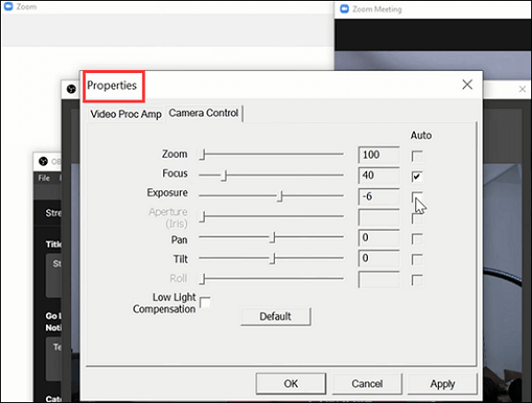This screenshot has height=403, width=532.
Task: Check the Auto box for Tilt
Action: [x=418, y=258]
